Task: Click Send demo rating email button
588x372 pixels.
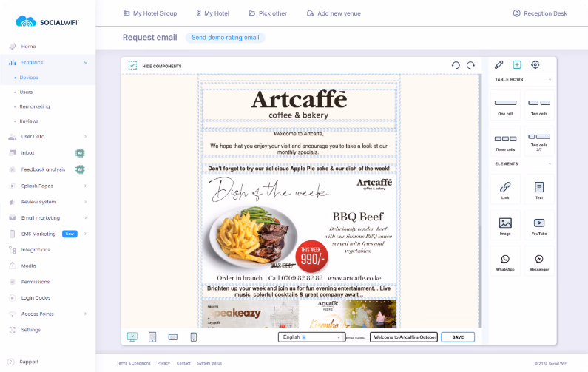Action: point(226,38)
